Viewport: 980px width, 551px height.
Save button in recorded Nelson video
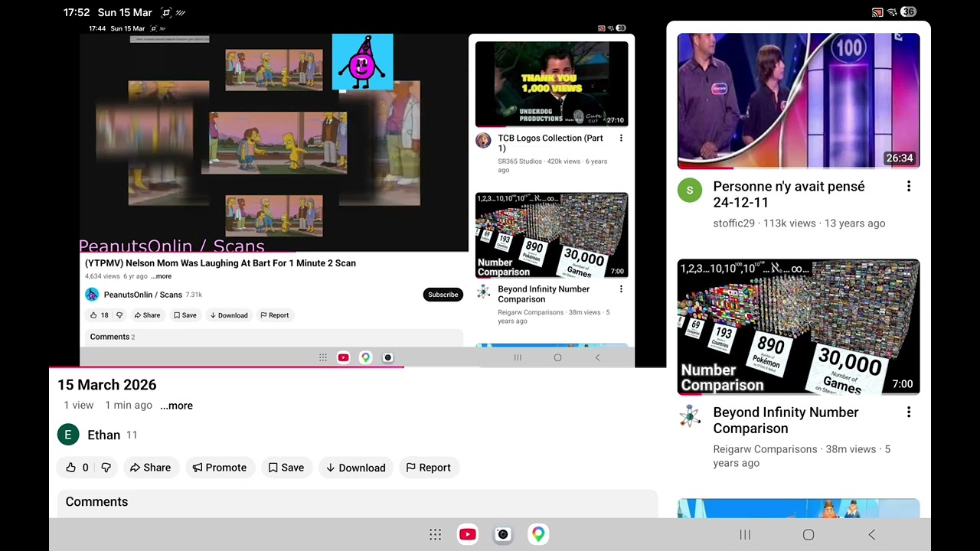[185, 315]
